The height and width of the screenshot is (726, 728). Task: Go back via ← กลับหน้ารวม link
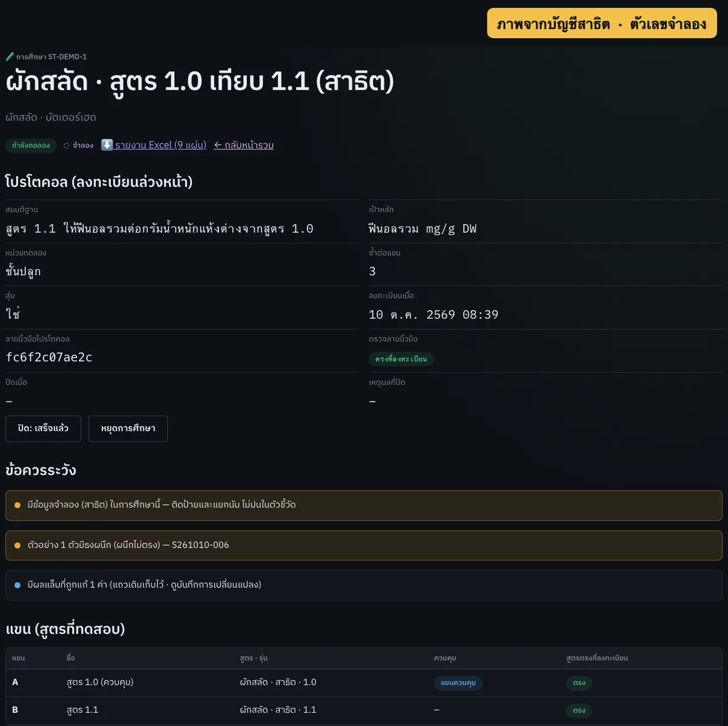coord(244,145)
